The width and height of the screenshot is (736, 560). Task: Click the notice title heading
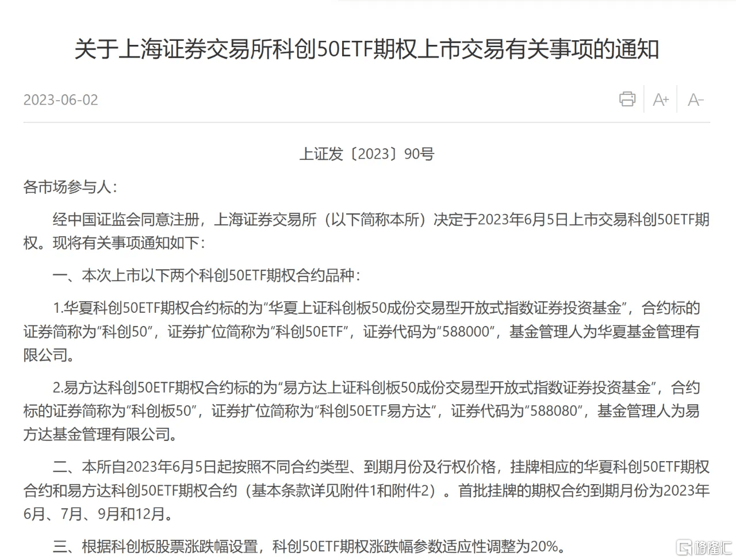(367, 50)
